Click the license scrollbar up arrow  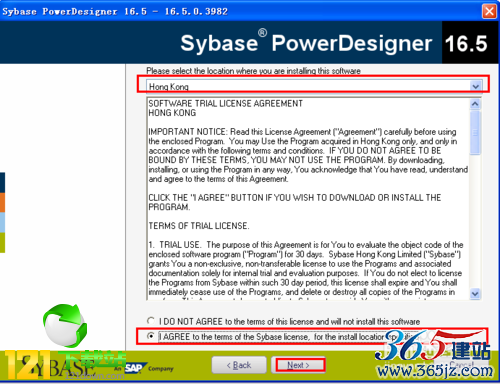475,104
